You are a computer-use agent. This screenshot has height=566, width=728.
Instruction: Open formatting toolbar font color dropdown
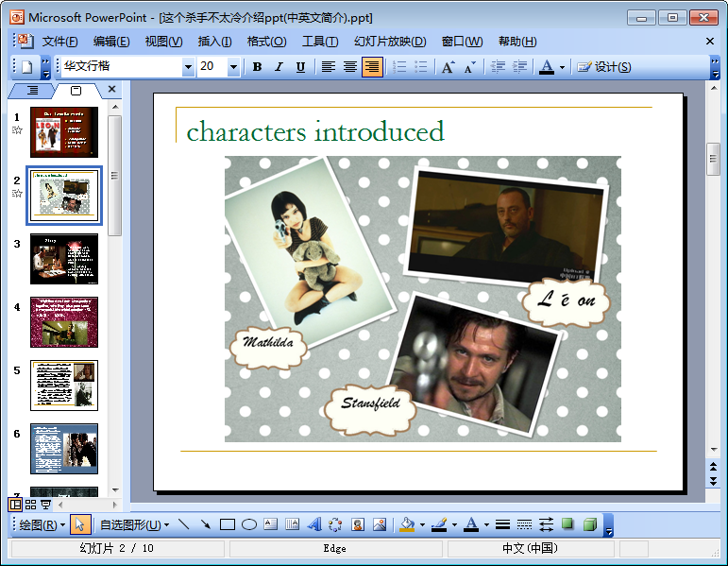(562, 67)
